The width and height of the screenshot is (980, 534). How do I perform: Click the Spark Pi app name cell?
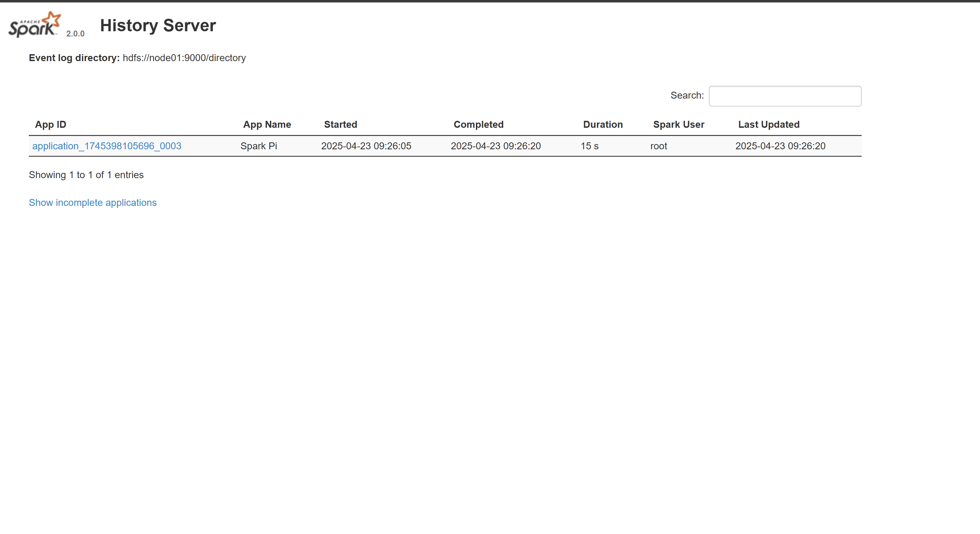click(259, 146)
